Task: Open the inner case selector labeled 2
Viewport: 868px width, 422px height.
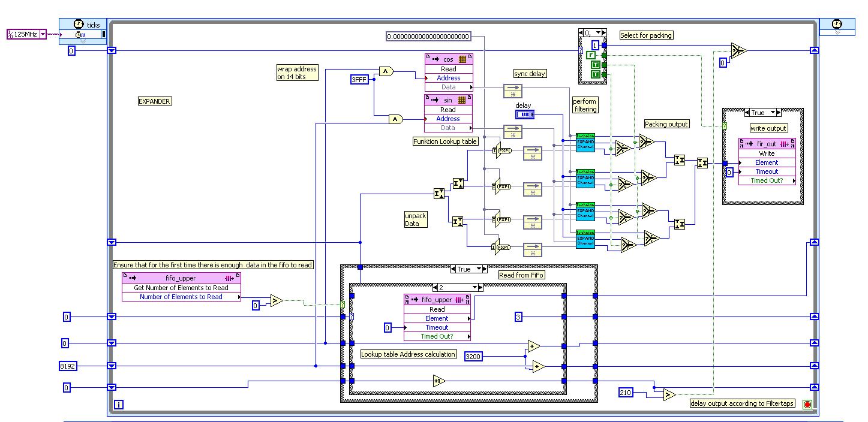Action: tap(456, 287)
